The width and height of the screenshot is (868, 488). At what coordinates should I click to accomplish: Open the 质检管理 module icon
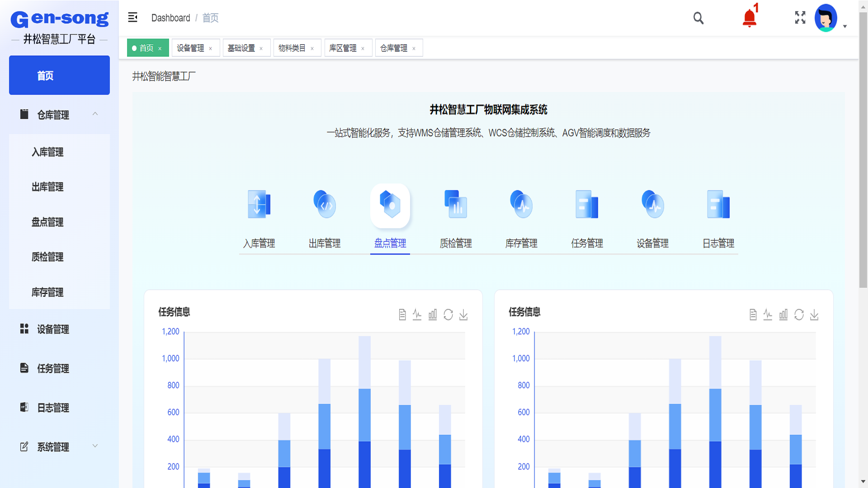click(x=456, y=205)
